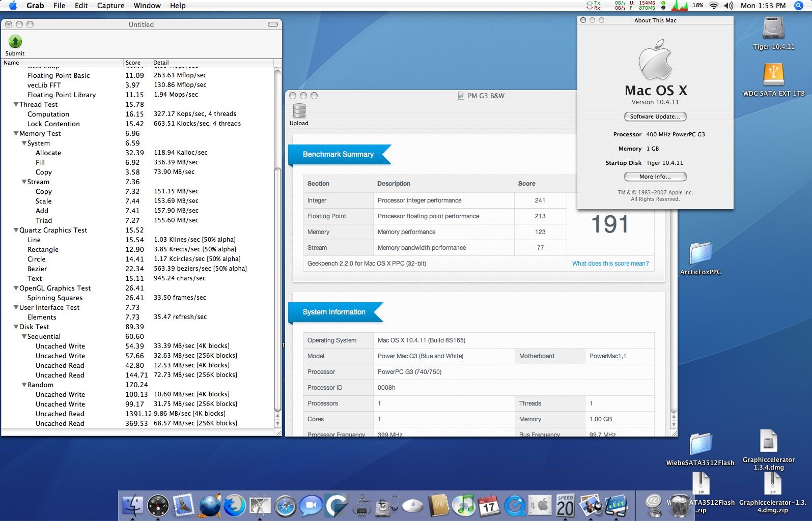812x521 pixels.
Task: Open the Capture menu
Action: click(110, 6)
